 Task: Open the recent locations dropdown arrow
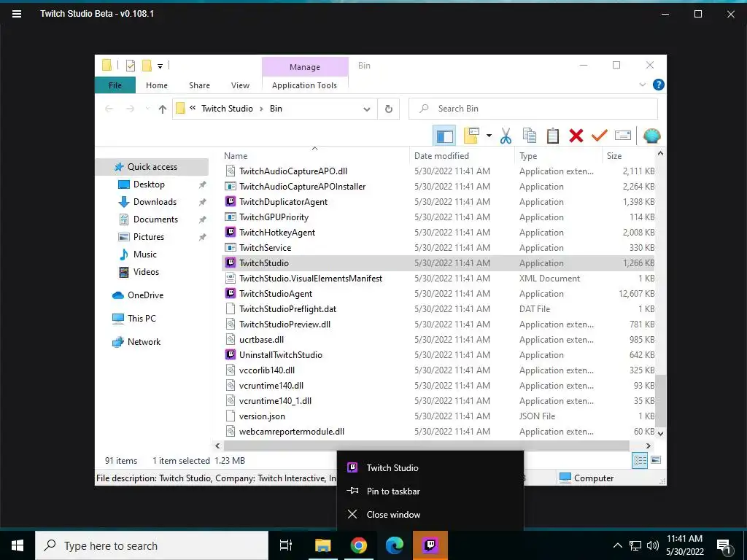[x=147, y=109]
